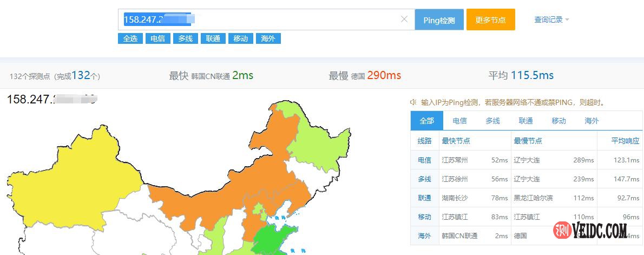
Task: Click 江苏徐州 fastest node cell
Action: (x=455, y=179)
